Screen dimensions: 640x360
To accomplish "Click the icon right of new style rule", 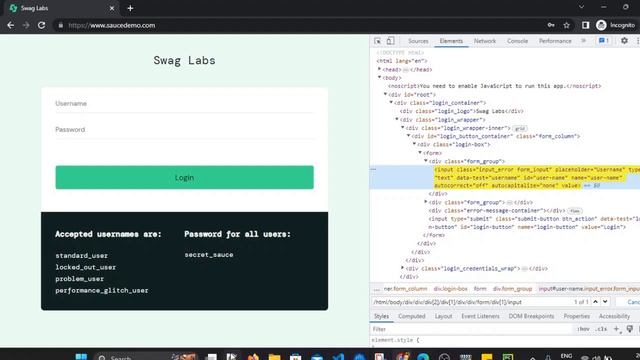I will pos(630,329).
